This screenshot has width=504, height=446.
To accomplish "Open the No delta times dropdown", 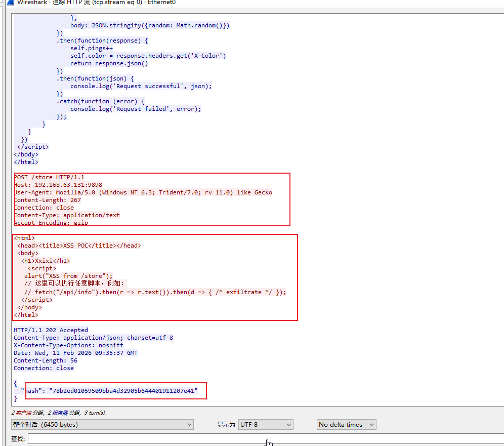I will coord(346,424).
